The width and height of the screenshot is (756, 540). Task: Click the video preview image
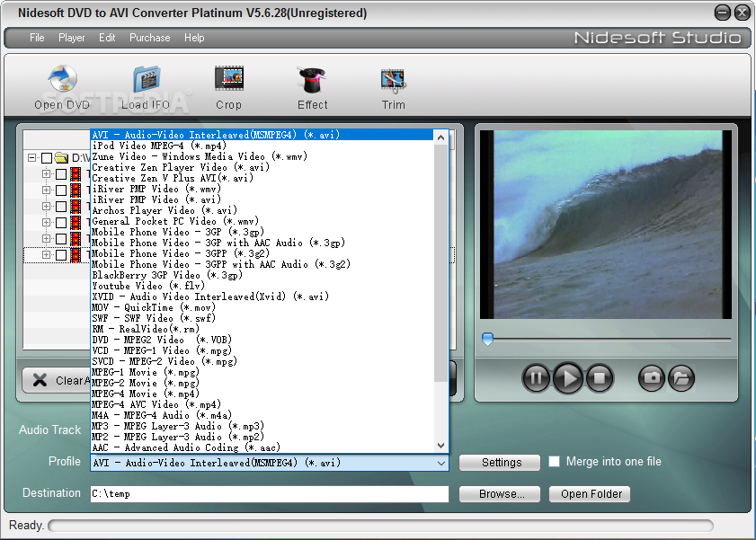click(x=606, y=225)
